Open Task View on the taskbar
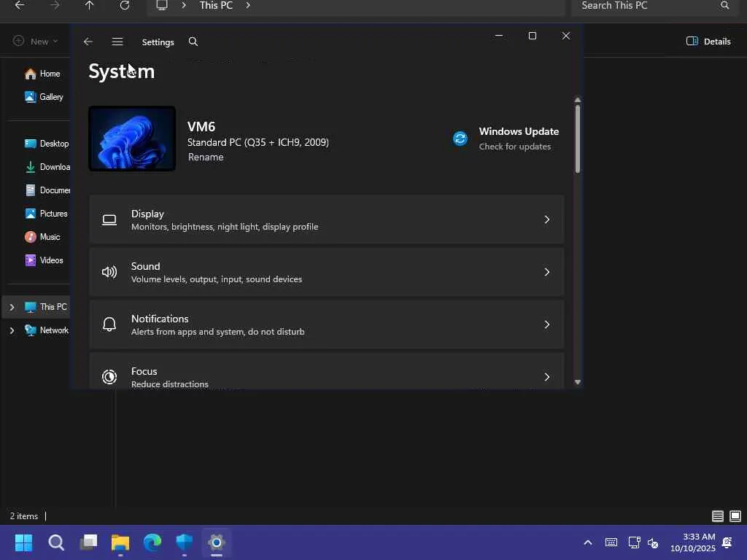 tap(88, 542)
